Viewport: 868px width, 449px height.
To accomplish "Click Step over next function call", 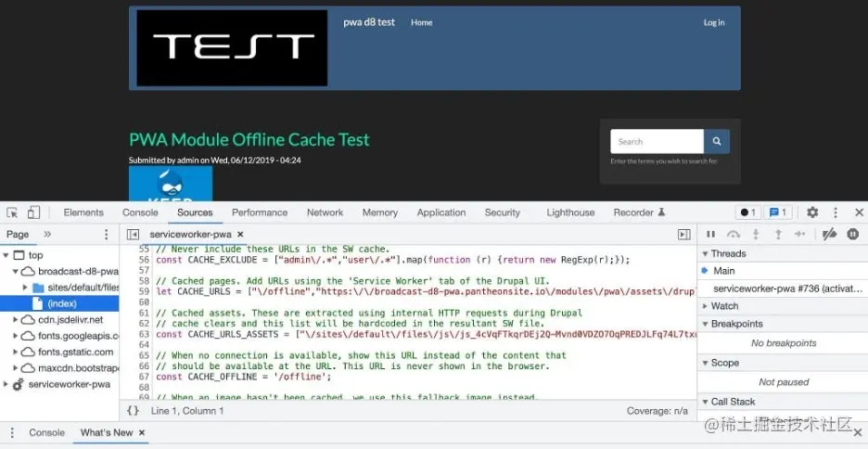I will [734, 235].
